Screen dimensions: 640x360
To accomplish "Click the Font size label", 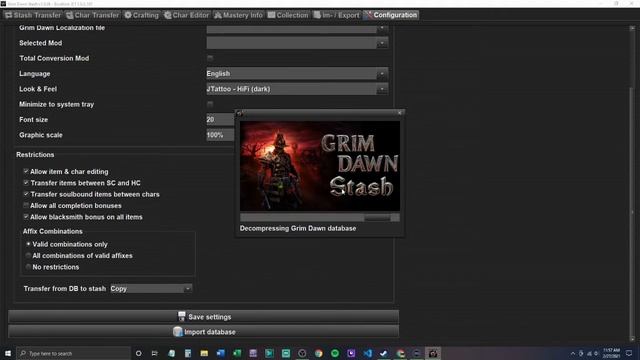I will pos(33,120).
